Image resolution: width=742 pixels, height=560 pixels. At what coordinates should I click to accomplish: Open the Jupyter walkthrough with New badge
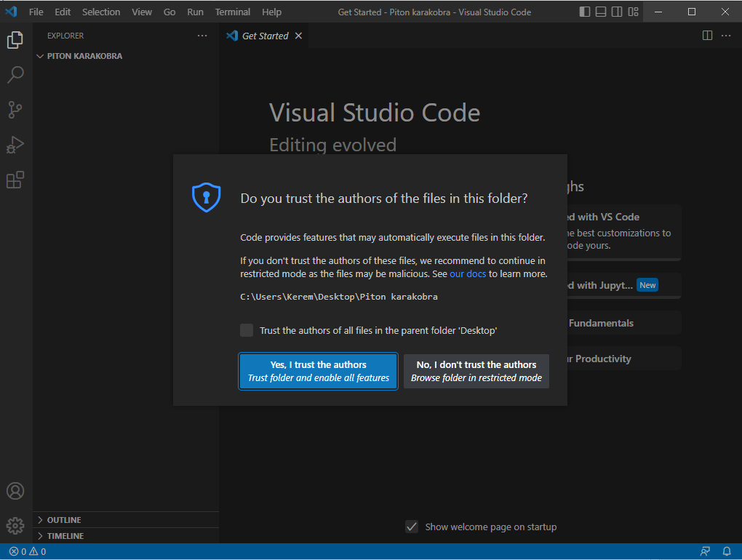click(x=624, y=285)
